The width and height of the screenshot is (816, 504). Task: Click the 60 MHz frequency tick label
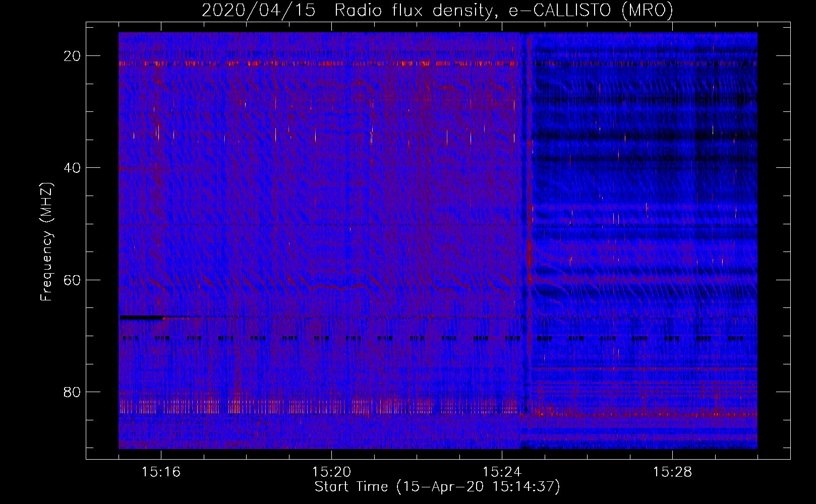[72, 280]
